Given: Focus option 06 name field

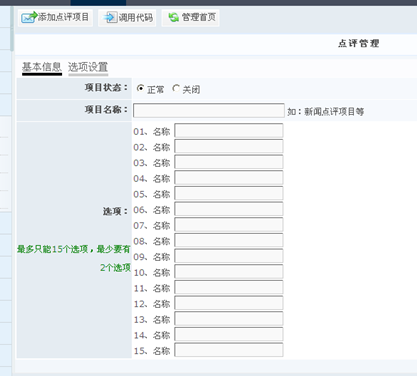Looking at the screenshot, I should coord(229,209).
